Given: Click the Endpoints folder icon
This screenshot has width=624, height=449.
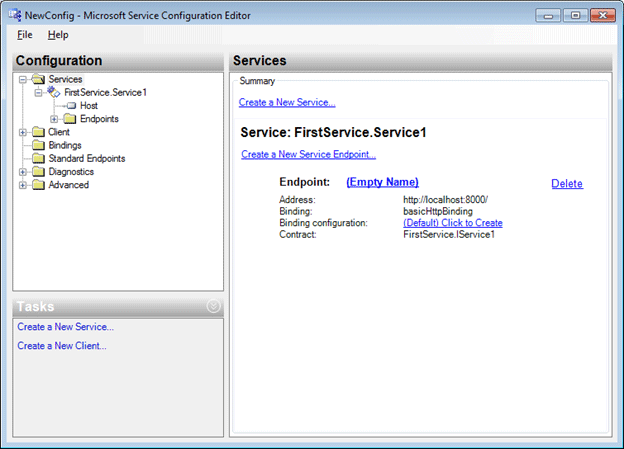Looking at the screenshot, I should pyautogui.click(x=71, y=119).
